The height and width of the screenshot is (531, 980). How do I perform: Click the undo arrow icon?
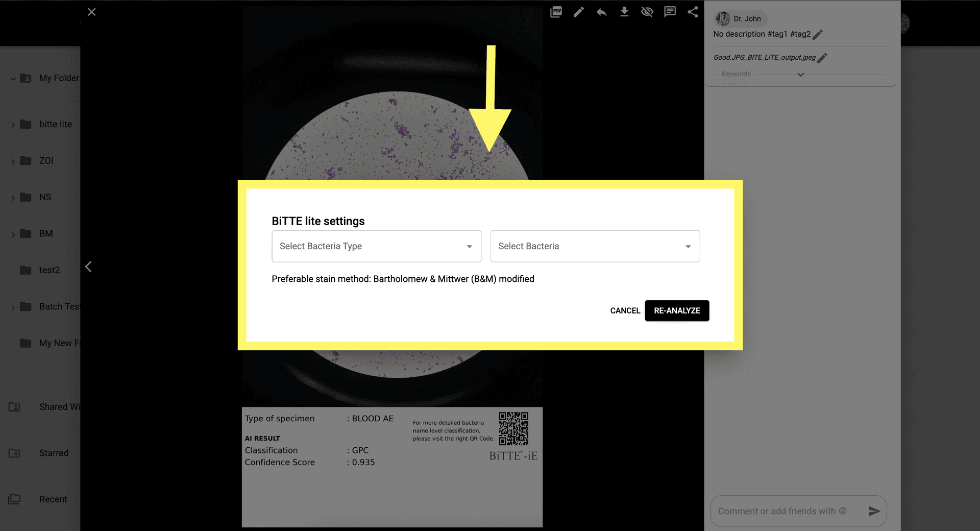pyautogui.click(x=601, y=11)
